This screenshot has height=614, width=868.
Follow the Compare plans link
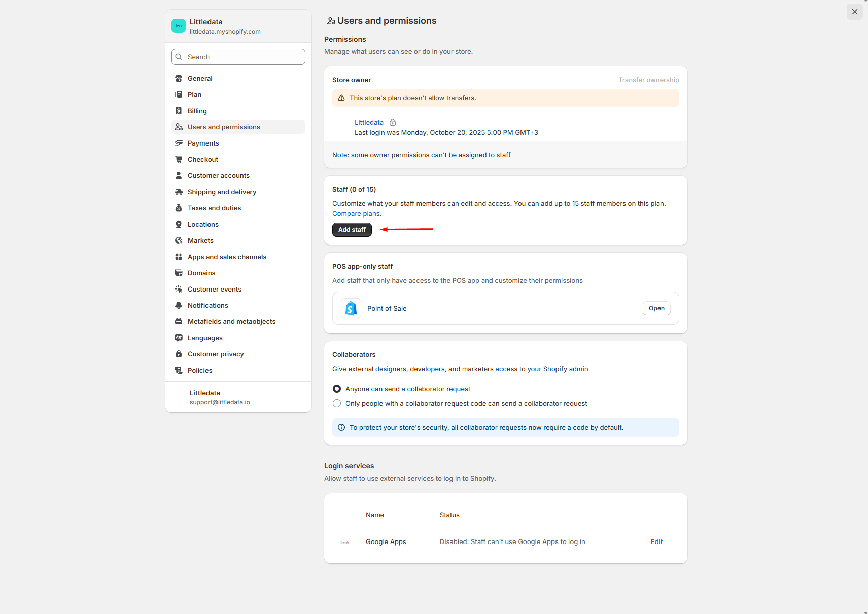[357, 214]
